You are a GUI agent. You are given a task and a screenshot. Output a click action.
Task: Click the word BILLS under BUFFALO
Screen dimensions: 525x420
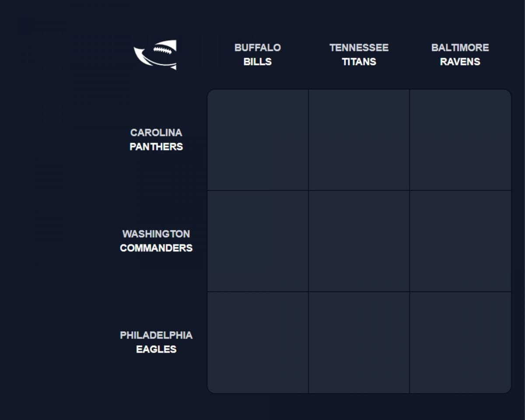258,62
